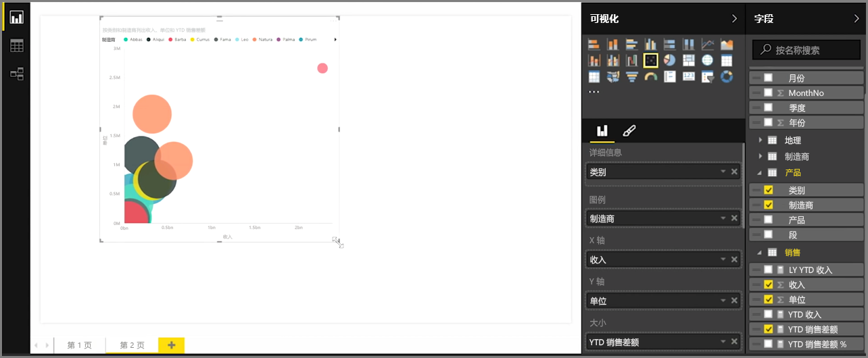
Task: Open more visuals ellipsis menu
Action: click(x=594, y=91)
